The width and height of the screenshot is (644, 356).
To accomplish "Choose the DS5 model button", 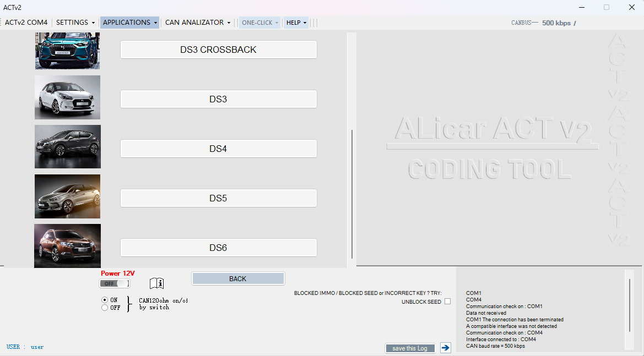I will 218,198.
